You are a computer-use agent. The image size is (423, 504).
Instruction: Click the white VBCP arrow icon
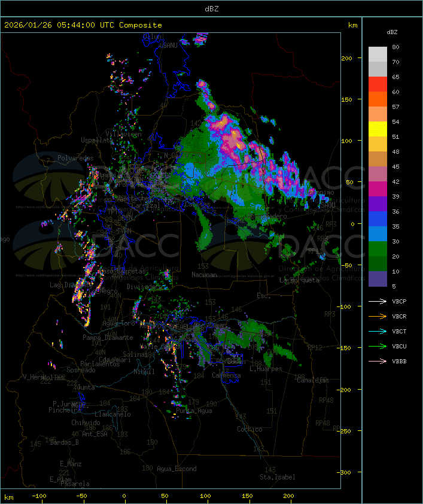coord(378,301)
